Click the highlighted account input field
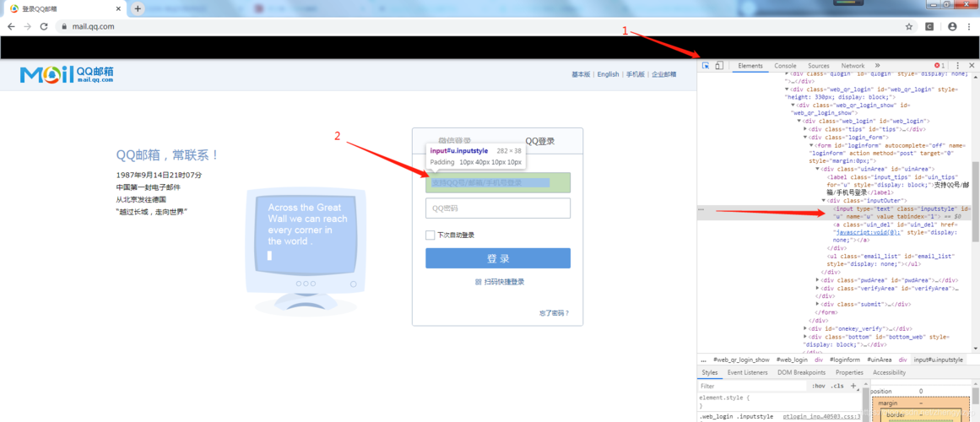980x422 pixels. [498, 182]
